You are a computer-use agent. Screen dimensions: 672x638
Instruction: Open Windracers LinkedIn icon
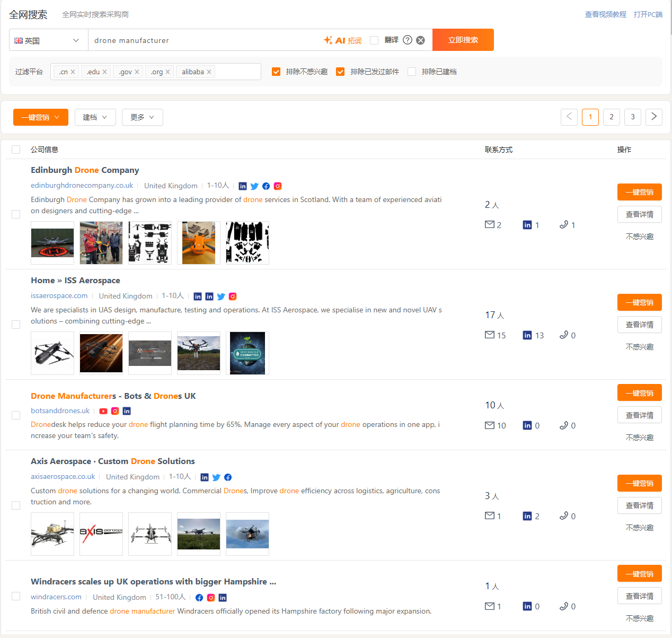(223, 598)
